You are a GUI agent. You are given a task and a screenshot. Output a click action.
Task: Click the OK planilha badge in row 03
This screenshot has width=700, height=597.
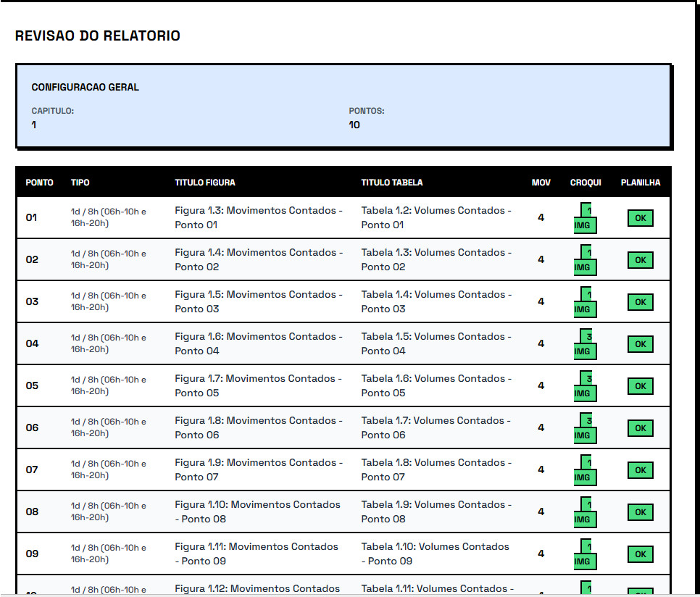tap(640, 302)
